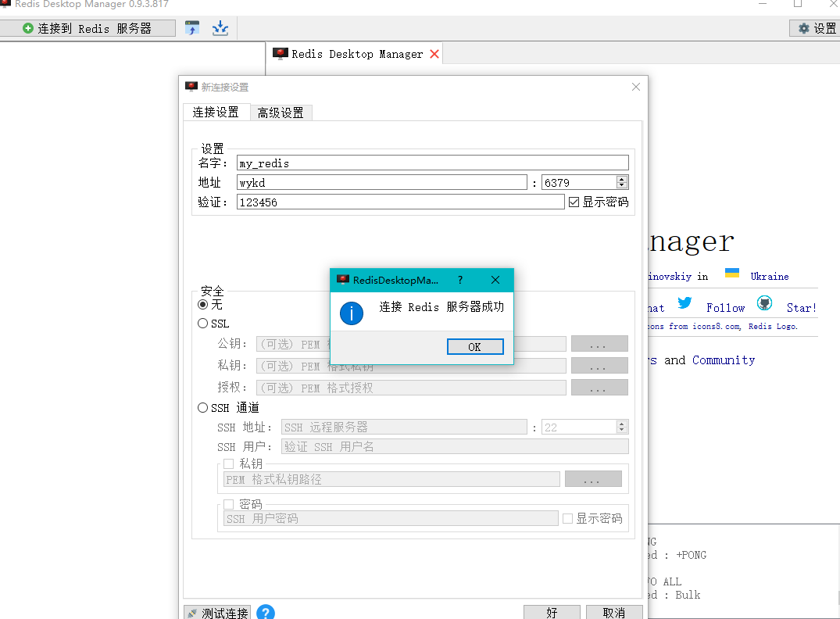Click the PEM 格式私钥路径 field
The height and width of the screenshot is (619, 840).
pyautogui.click(x=391, y=479)
